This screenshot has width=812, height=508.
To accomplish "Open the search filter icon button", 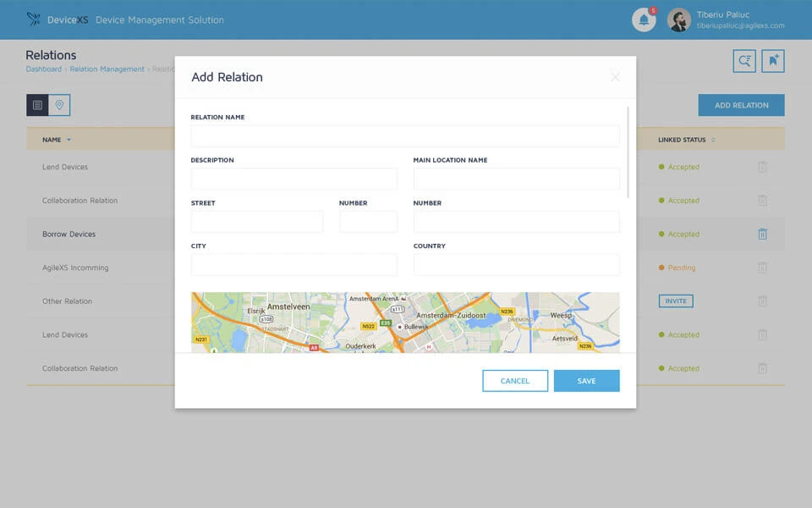I will click(x=744, y=61).
